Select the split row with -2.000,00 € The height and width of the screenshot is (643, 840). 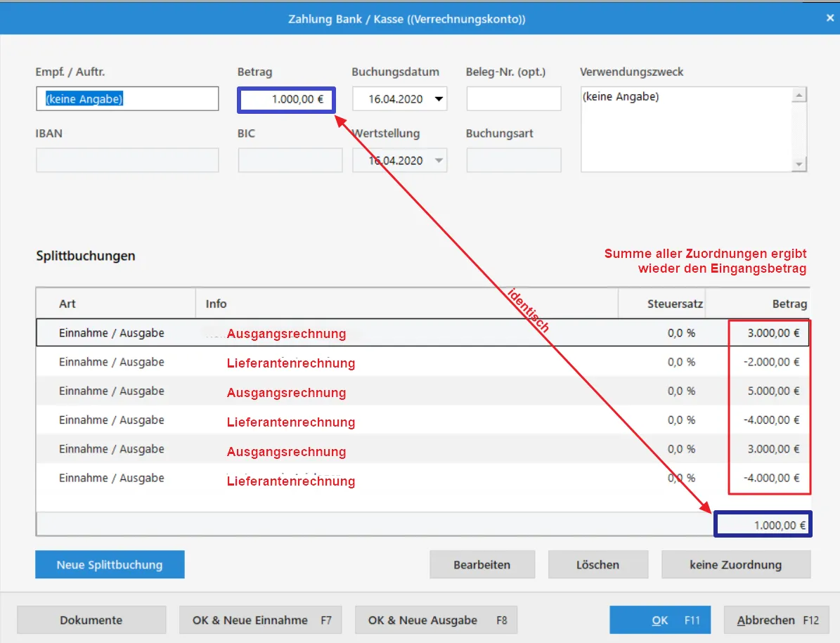pyautogui.click(x=422, y=363)
